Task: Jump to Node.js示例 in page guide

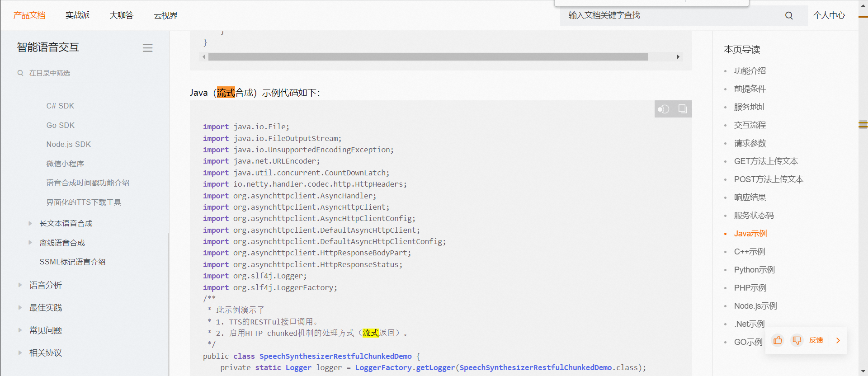Action: (755, 306)
